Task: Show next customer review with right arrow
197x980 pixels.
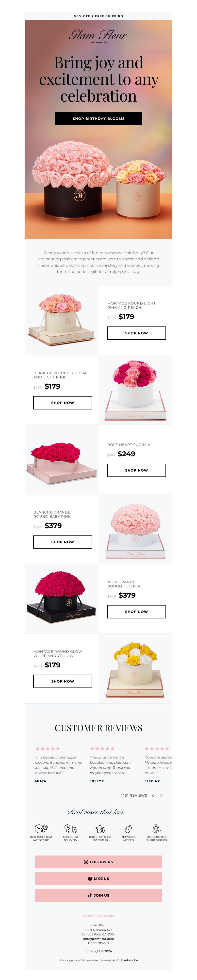Action: 161,795
